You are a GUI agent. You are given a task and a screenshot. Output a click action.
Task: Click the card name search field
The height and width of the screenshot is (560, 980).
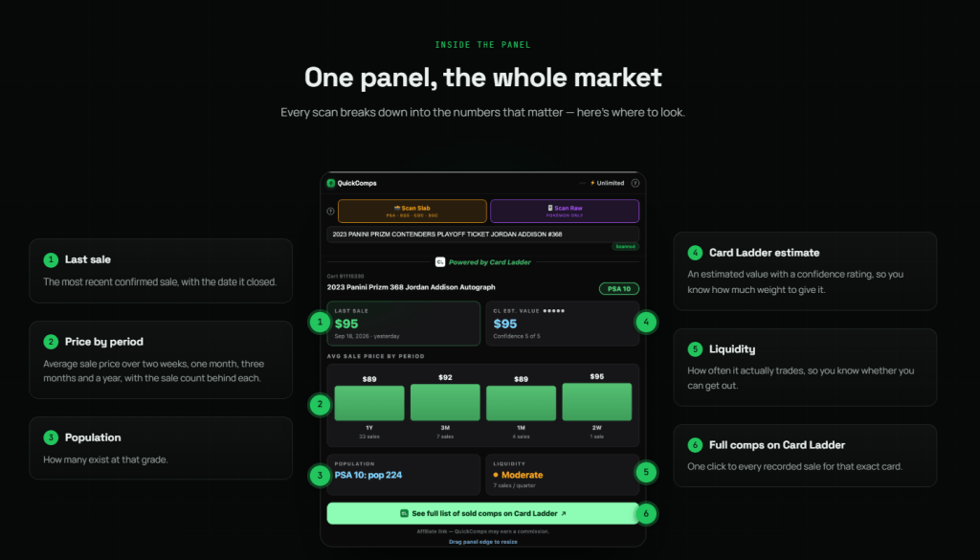(x=483, y=235)
